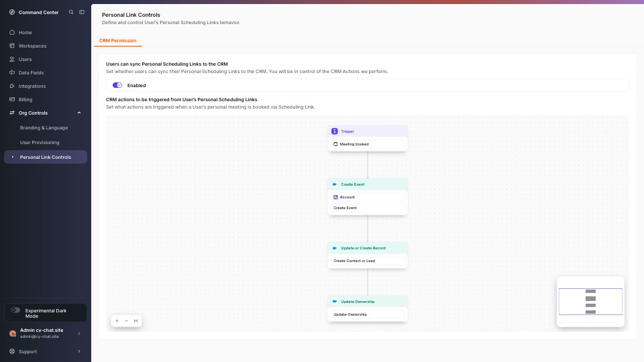Click the Command Center logo icon
Screen dimensions: 644x362
12,12
